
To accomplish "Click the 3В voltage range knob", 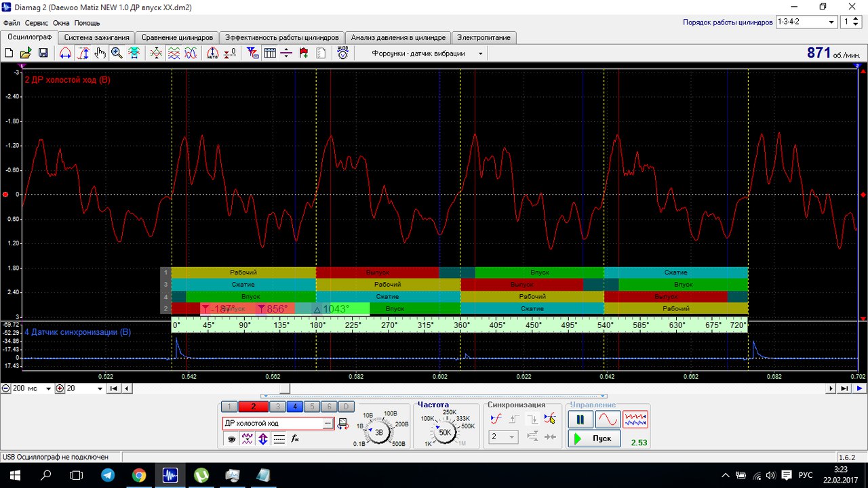I will tap(379, 432).
